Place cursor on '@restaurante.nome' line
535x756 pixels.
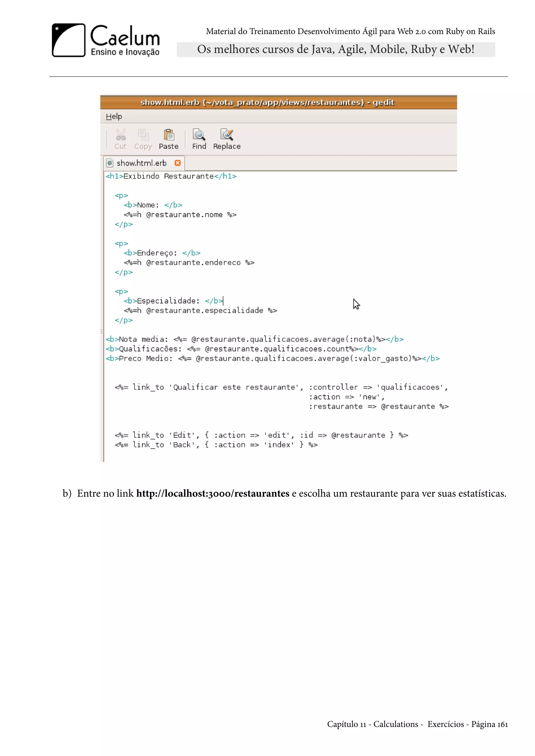click(x=180, y=215)
